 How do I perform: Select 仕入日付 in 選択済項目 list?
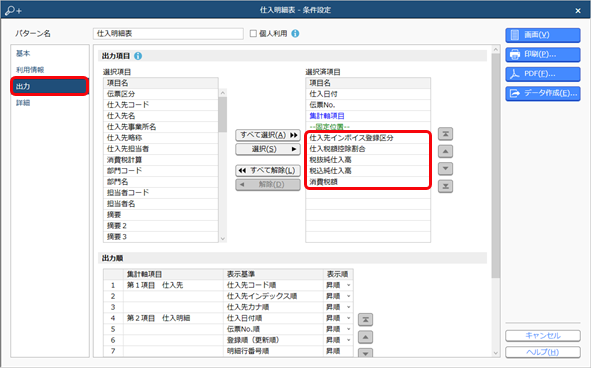pos(368,94)
